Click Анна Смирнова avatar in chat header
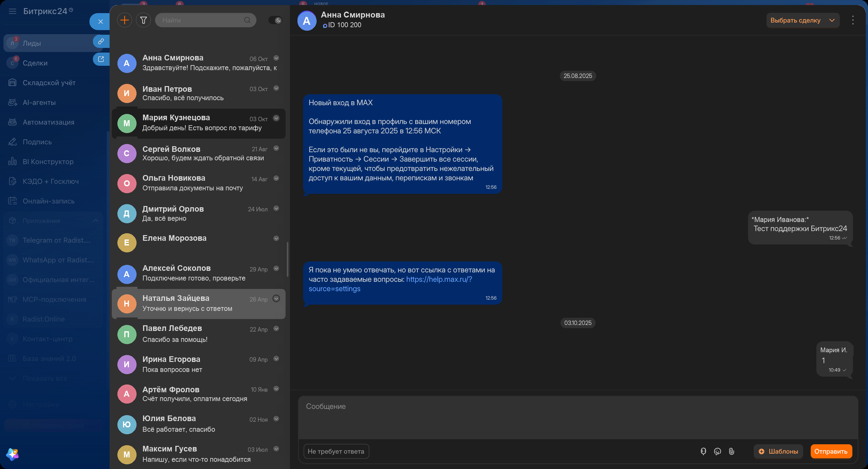868x469 pixels. pos(307,21)
